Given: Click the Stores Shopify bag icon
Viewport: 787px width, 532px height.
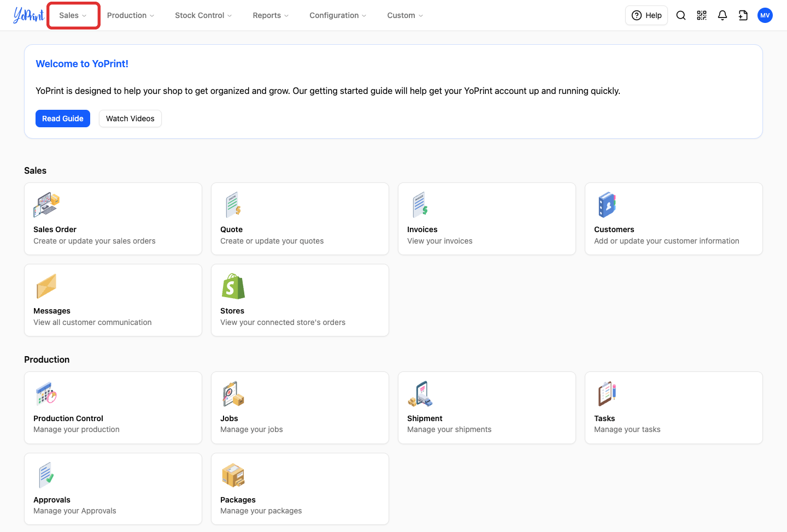Looking at the screenshot, I should click(x=233, y=286).
